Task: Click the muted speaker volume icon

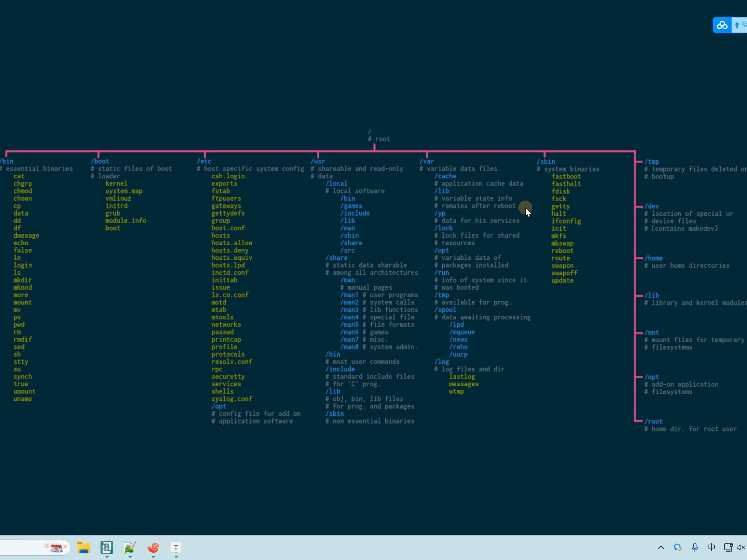Action: coord(741,547)
